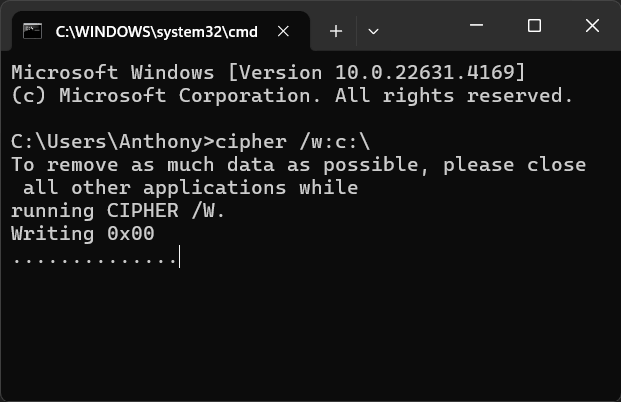The height and width of the screenshot is (402, 621).
Task: Open a new terminal tab
Action: tap(336, 31)
